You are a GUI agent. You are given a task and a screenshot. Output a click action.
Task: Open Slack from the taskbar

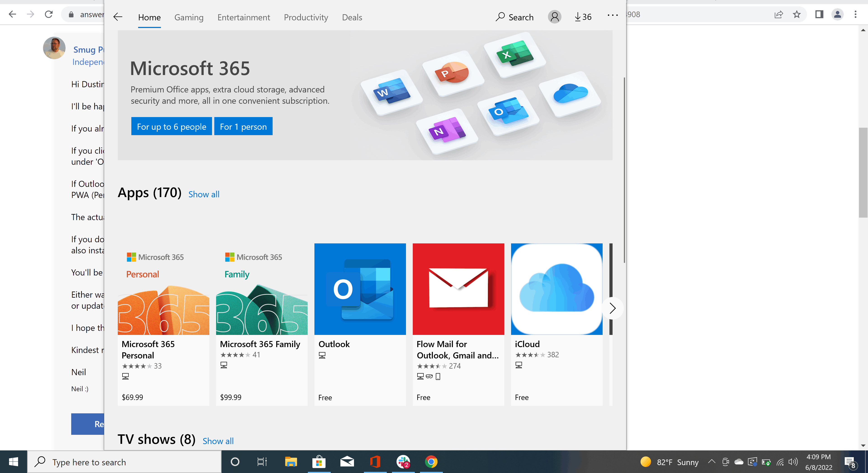click(x=403, y=462)
